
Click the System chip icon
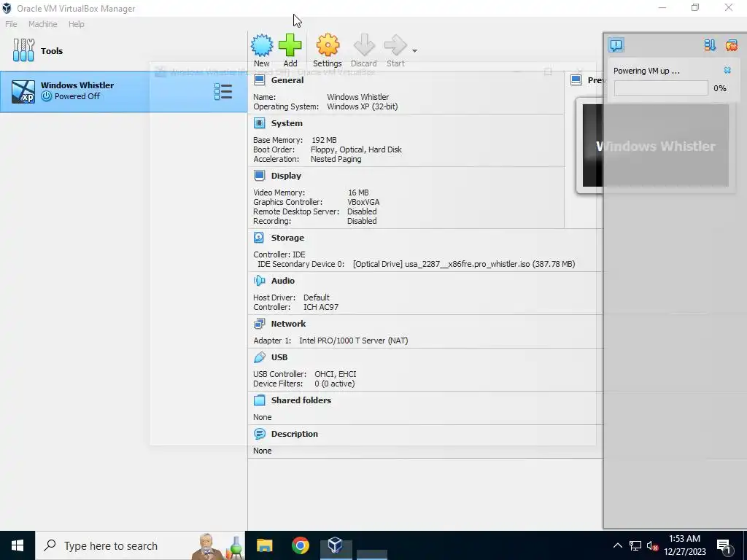point(259,123)
